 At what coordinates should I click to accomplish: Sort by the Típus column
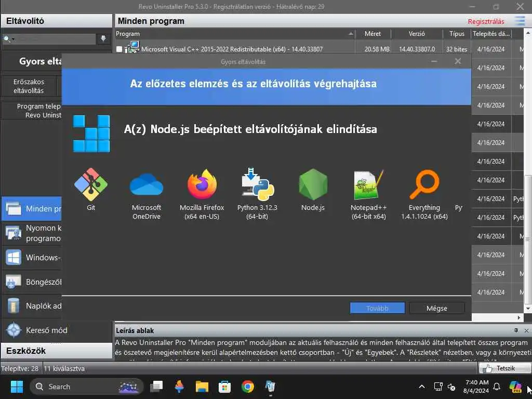click(x=457, y=34)
